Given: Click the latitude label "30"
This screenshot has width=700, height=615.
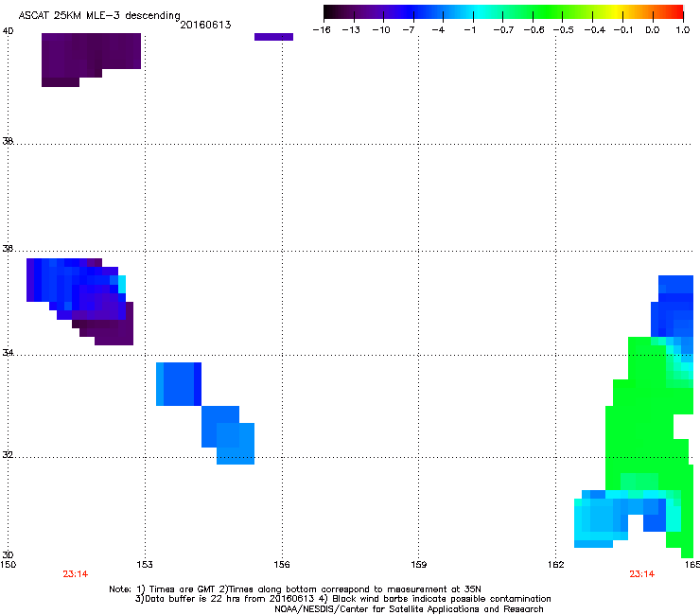Looking at the screenshot, I should point(8,554).
